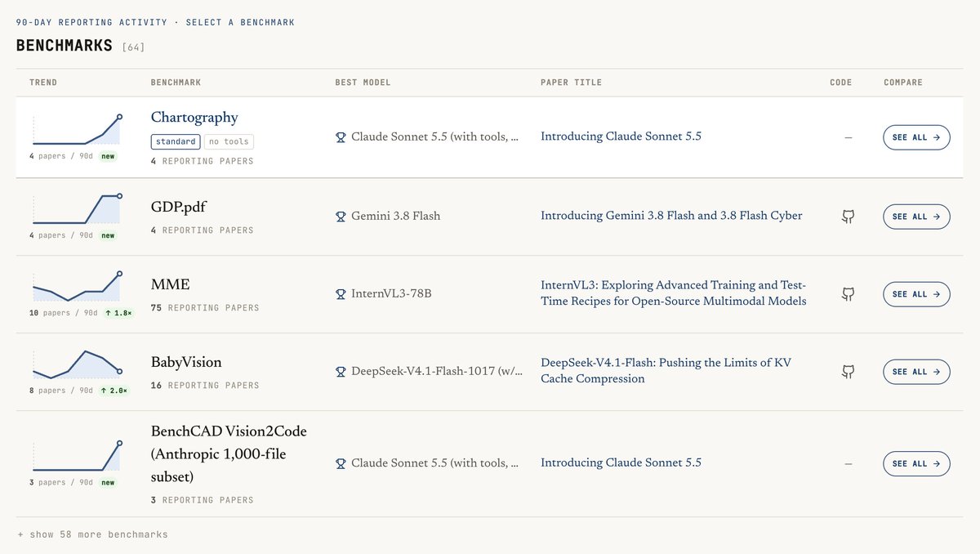Click SEE ALL for MME
The width and height of the screenshot is (980, 554).
(x=916, y=294)
